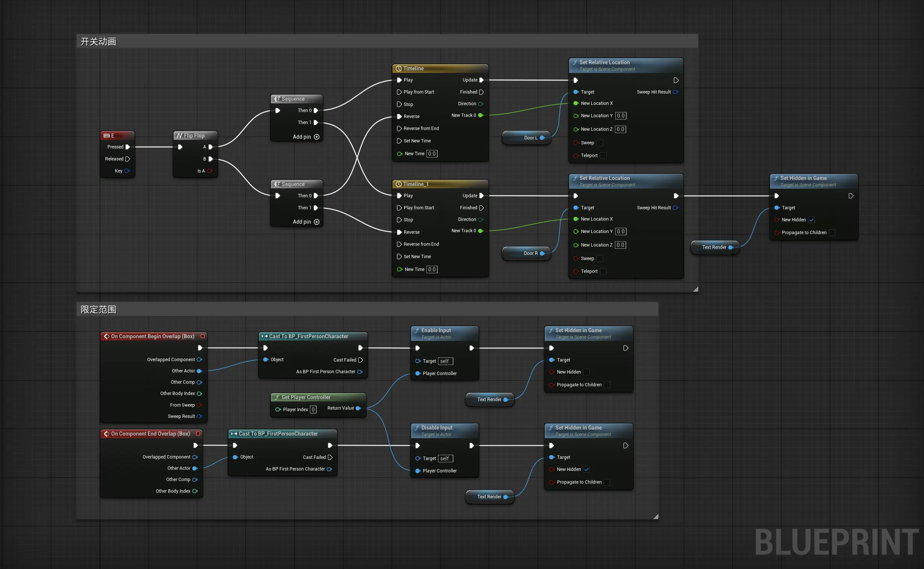Click Timeline_1 Update execution pin
This screenshot has width=924, height=569.
482,196
